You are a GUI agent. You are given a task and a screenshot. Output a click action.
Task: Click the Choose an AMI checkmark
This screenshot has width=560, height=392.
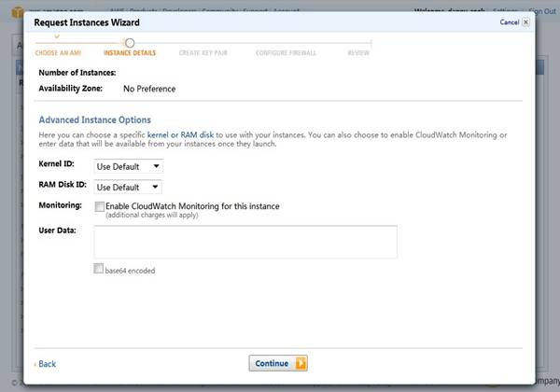coord(56,36)
